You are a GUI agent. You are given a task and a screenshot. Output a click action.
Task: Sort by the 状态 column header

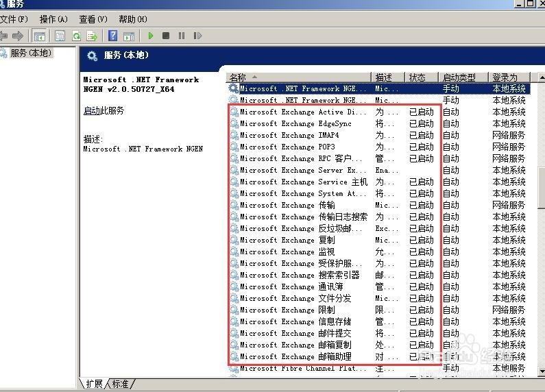422,77
